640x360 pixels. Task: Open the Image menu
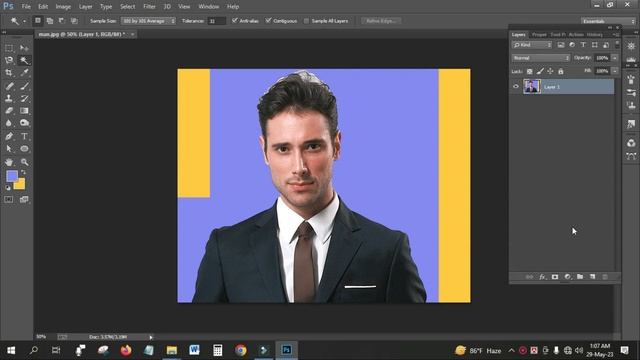click(x=63, y=7)
